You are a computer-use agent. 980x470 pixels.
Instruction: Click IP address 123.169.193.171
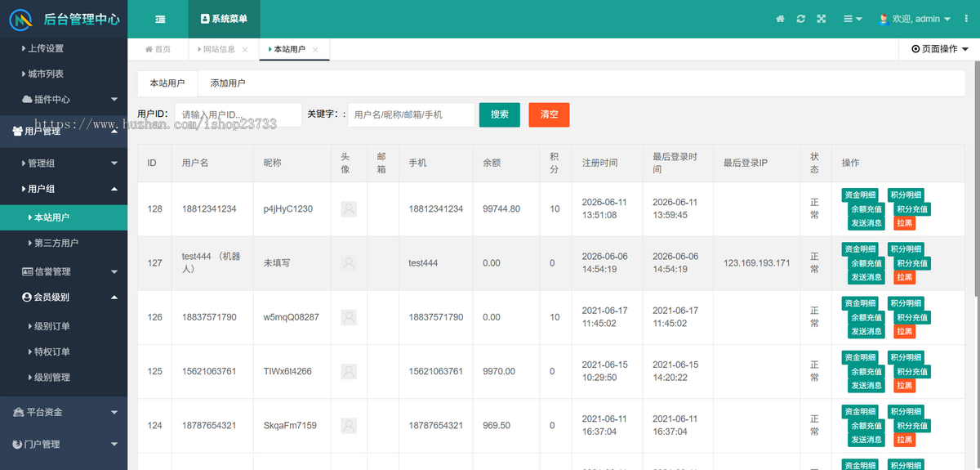point(757,263)
